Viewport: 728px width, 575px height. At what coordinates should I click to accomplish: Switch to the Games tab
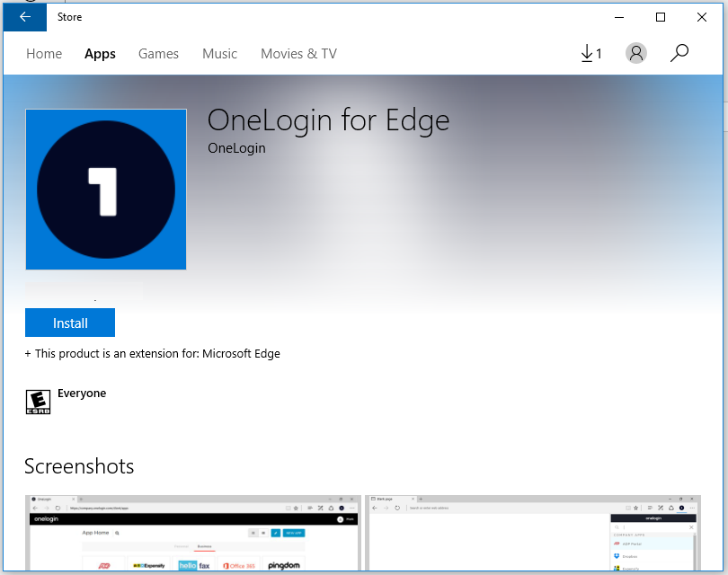click(x=158, y=54)
